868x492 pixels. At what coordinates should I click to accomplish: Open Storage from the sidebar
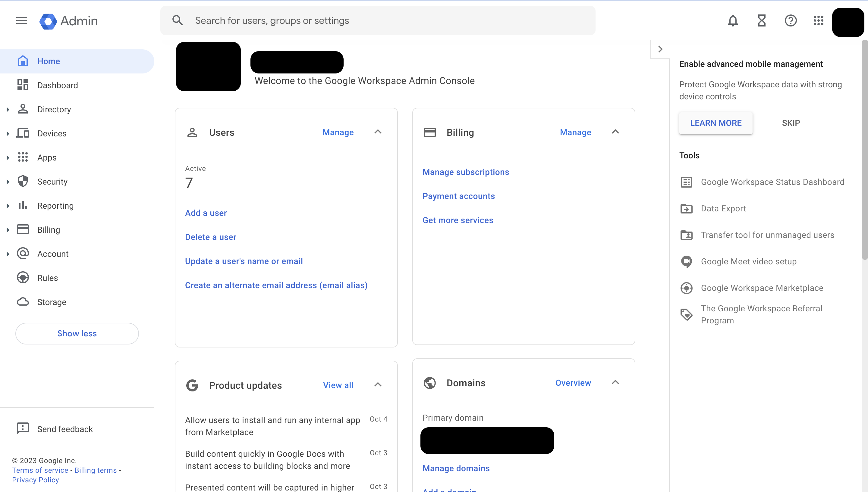(x=77, y=302)
